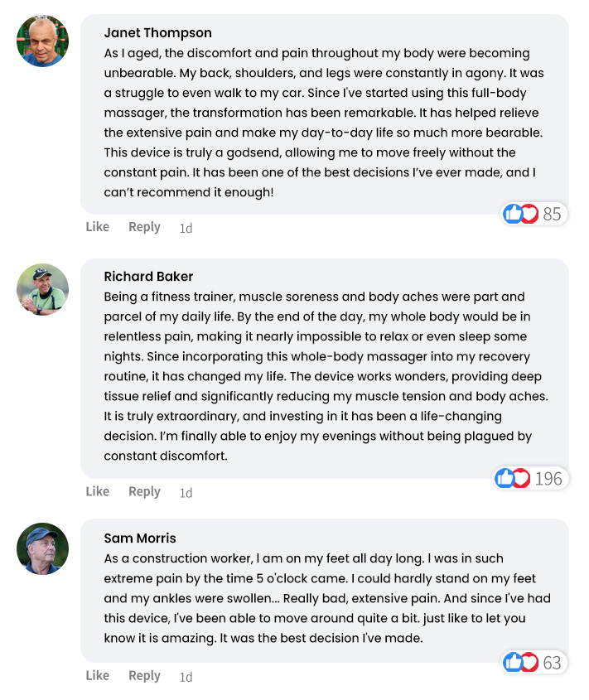The height and width of the screenshot is (700, 589).
Task: Open Janet Thompson's profile picture
Action: (43, 41)
